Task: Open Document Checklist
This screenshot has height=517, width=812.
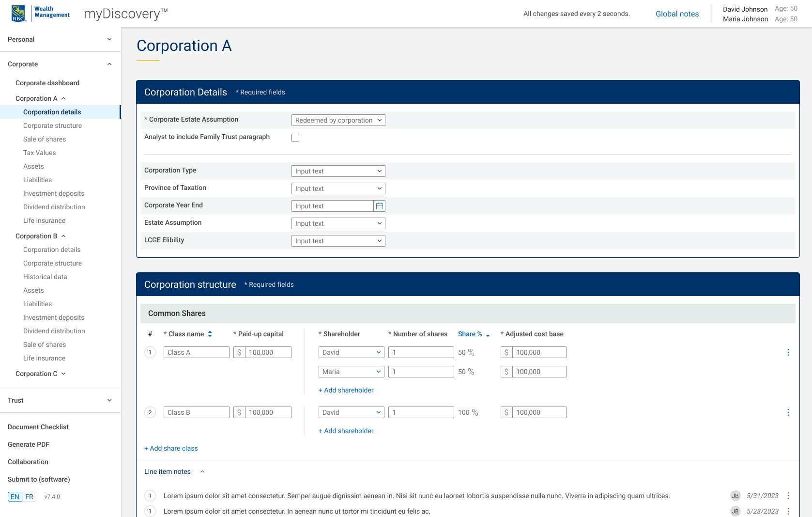Action: [x=38, y=427]
